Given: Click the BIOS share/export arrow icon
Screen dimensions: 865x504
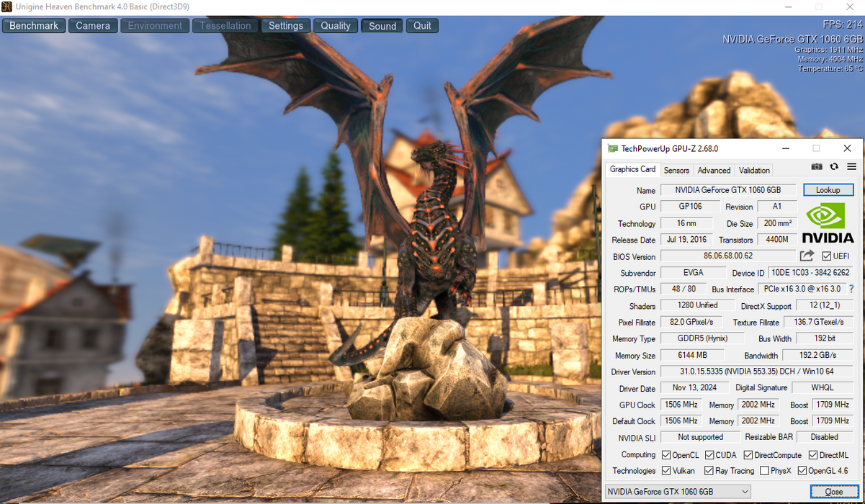Looking at the screenshot, I should pos(807,256).
